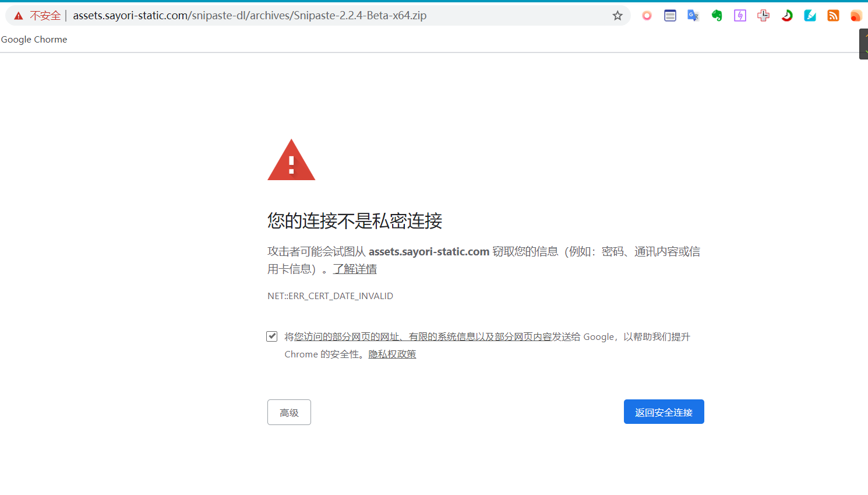Disable sending data to Google checkbox
The width and height of the screenshot is (868, 495).
[x=272, y=336]
